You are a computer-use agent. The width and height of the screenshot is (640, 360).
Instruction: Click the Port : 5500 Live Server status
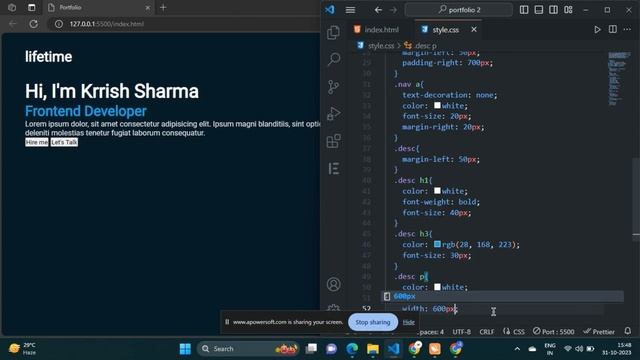(x=553, y=332)
